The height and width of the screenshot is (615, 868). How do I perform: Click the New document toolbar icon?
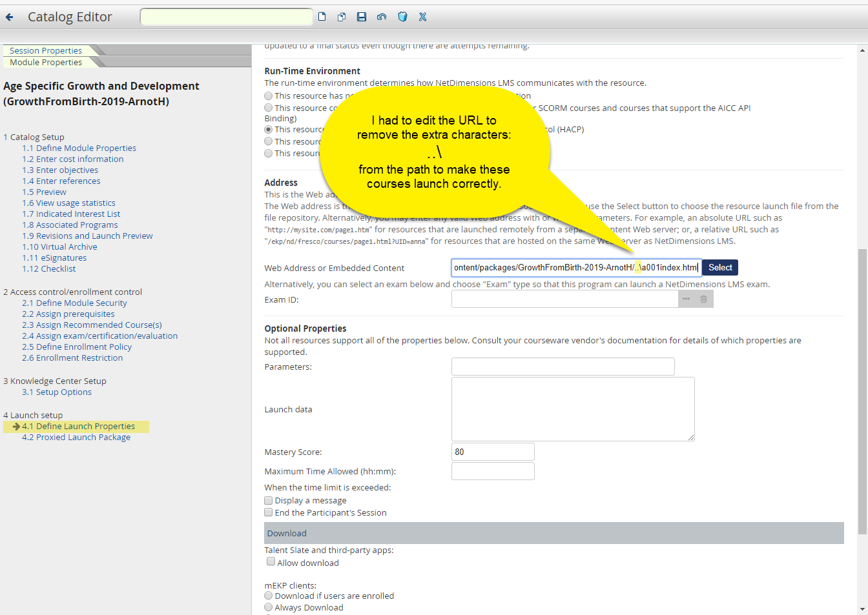pyautogui.click(x=322, y=17)
